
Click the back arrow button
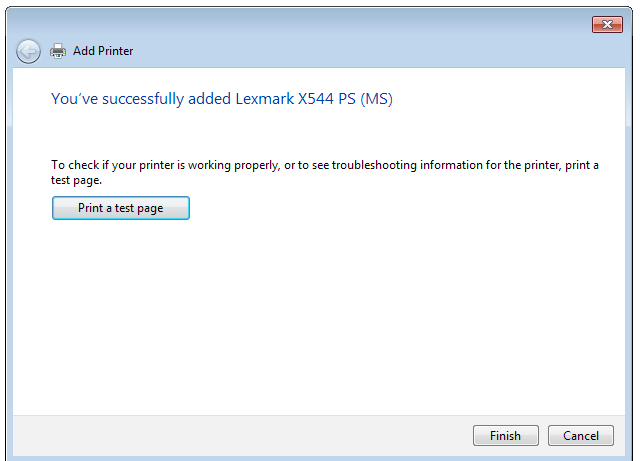click(28, 51)
